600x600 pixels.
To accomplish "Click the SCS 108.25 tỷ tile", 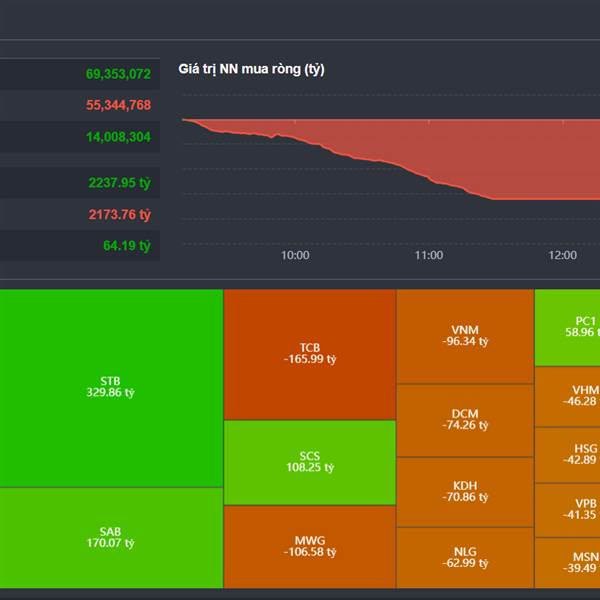I will pos(310,462).
